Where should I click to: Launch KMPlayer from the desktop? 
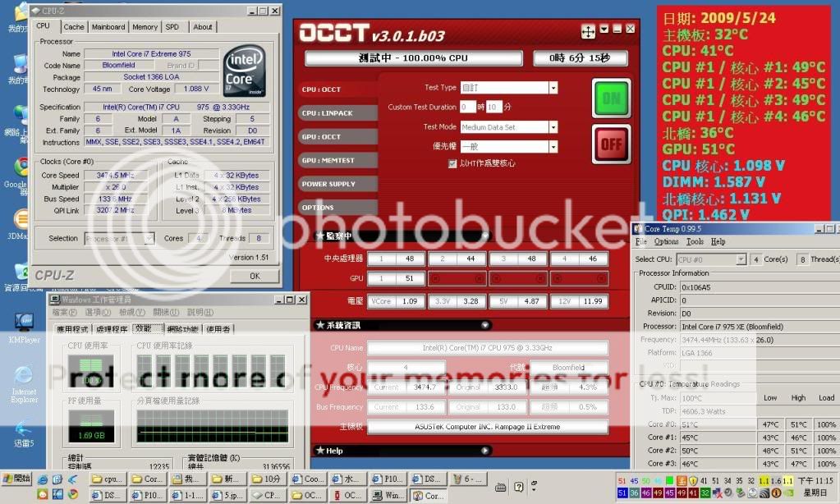24,328
